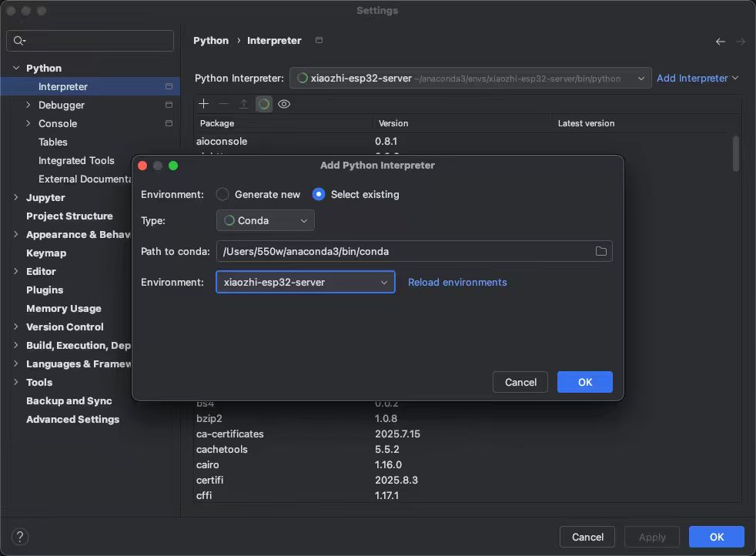756x556 pixels.
Task: Click the Reload environments link
Action: pyautogui.click(x=457, y=282)
